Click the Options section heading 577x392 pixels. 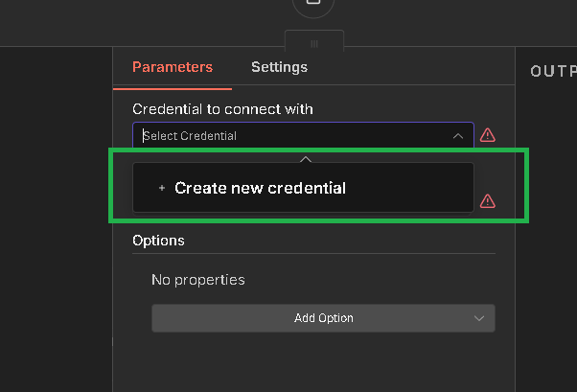[158, 241]
